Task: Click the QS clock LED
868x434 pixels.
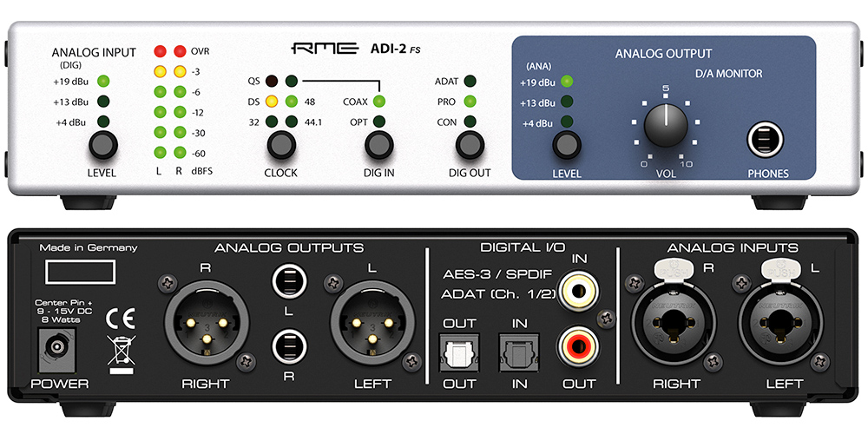Action: (x=271, y=82)
